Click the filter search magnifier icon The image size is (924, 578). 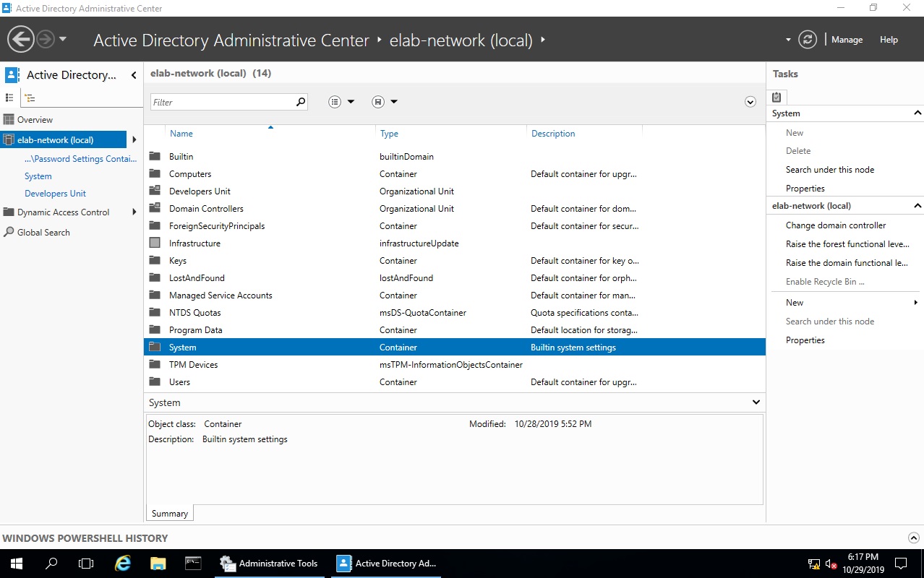point(301,102)
